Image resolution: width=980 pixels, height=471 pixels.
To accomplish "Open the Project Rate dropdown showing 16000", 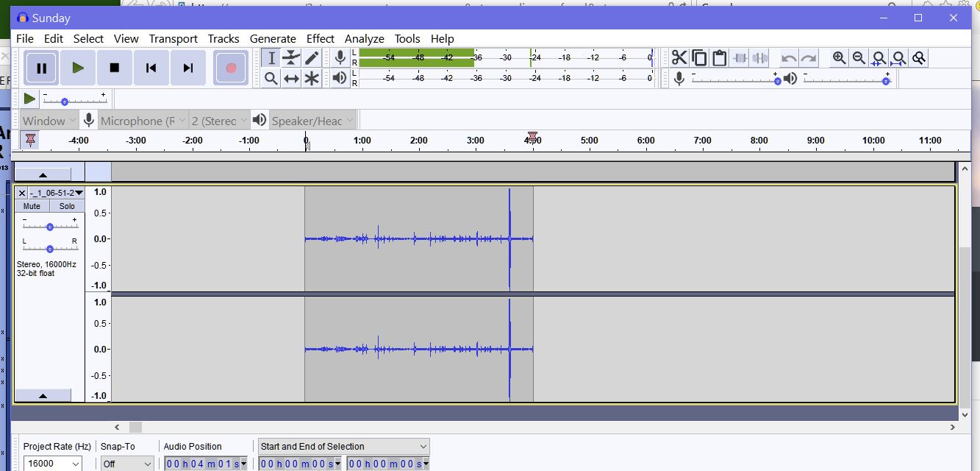I will pyautogui.click(x=51, y=463).
